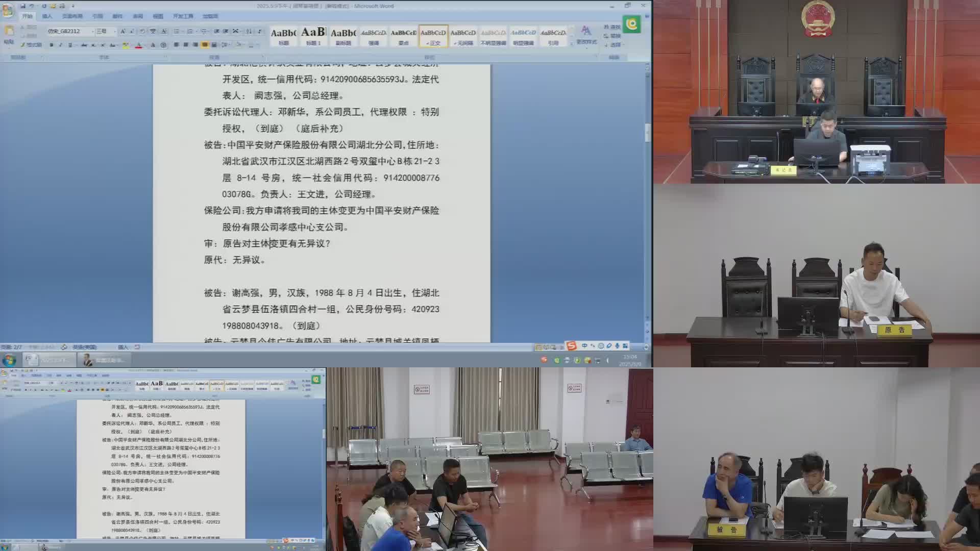Open the font name box showing 仿宋_GB2312
The height and width of the screenshot is (551, 980).
pos(70,31)
